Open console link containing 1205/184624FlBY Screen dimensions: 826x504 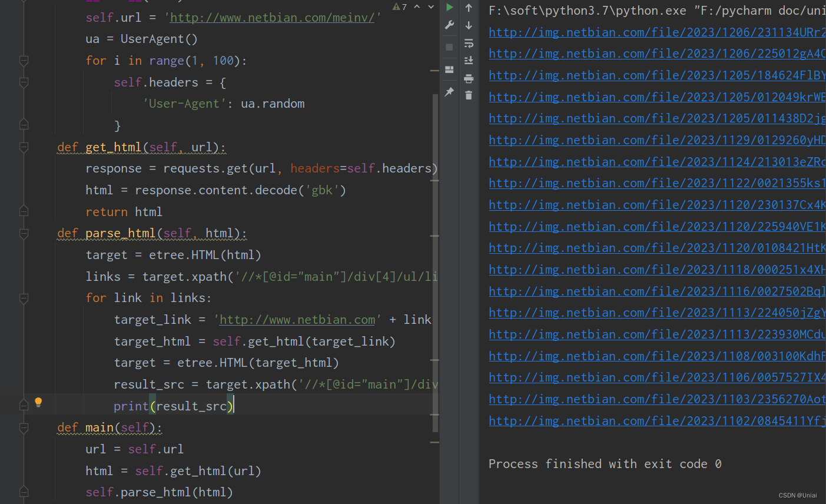(x=657, y=75)
